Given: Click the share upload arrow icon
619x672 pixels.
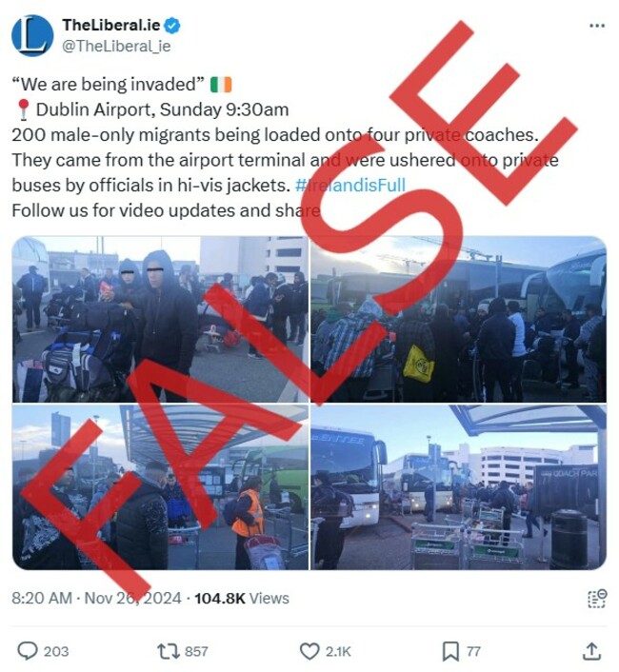Looking at the screenshot, I should click(591, 651).
